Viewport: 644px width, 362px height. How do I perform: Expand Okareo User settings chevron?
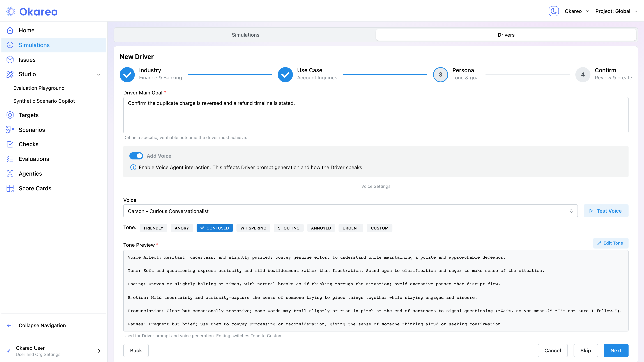point(99,351)
